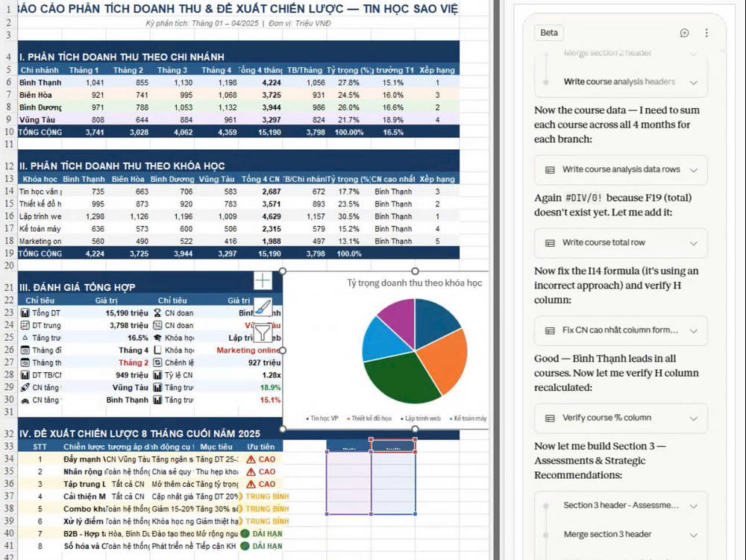Click the triangle icon in row 25 Tăng trư
This screenshot has width=746, height=560.
click(x=25, y=338)
